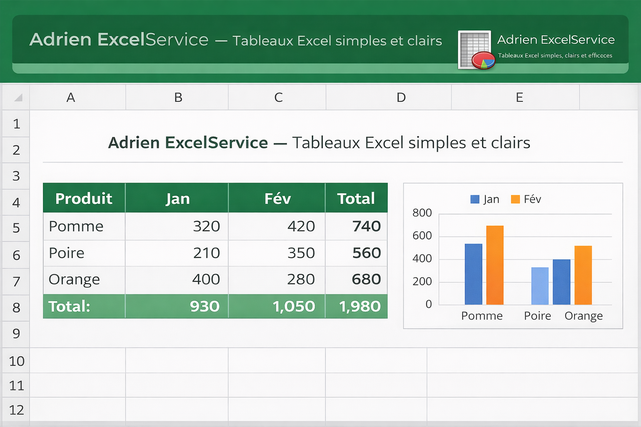The image size is (641, 427).
Task: Select the Poire Fév cell showing 350
Action: point(277,253)
